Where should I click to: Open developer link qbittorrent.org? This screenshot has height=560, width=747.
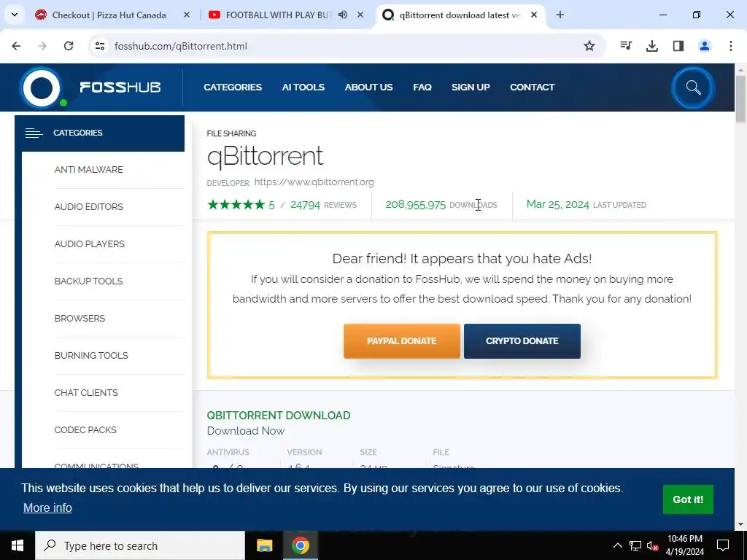pyautogui.click(x=314, y=182)
